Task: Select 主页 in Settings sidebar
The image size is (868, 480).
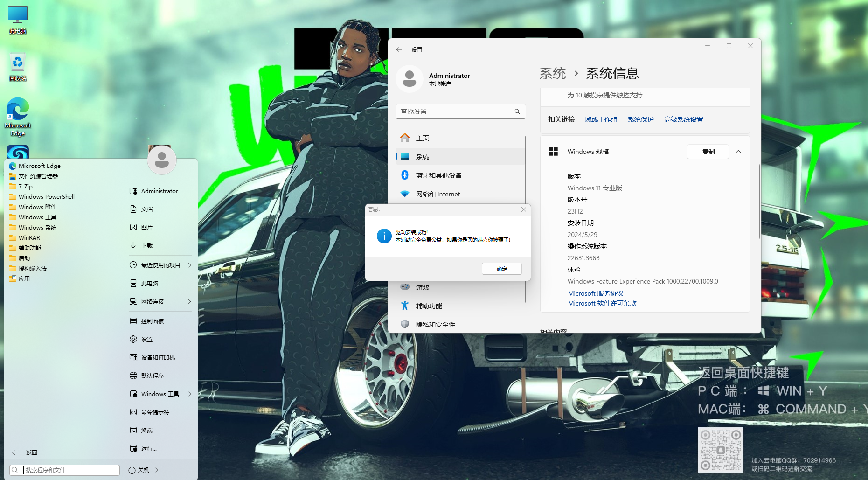Action: [460, 138]
